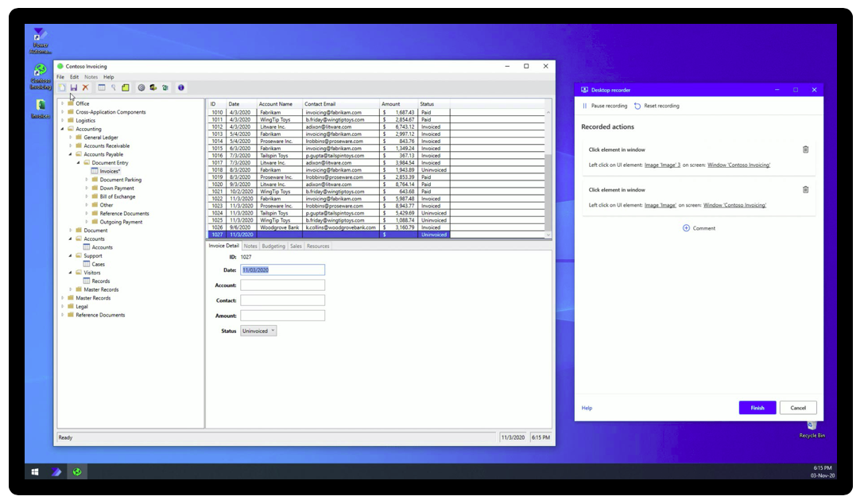Pause the desktop recording
Viewport: 864px width, 504px height.
[604, 106]
